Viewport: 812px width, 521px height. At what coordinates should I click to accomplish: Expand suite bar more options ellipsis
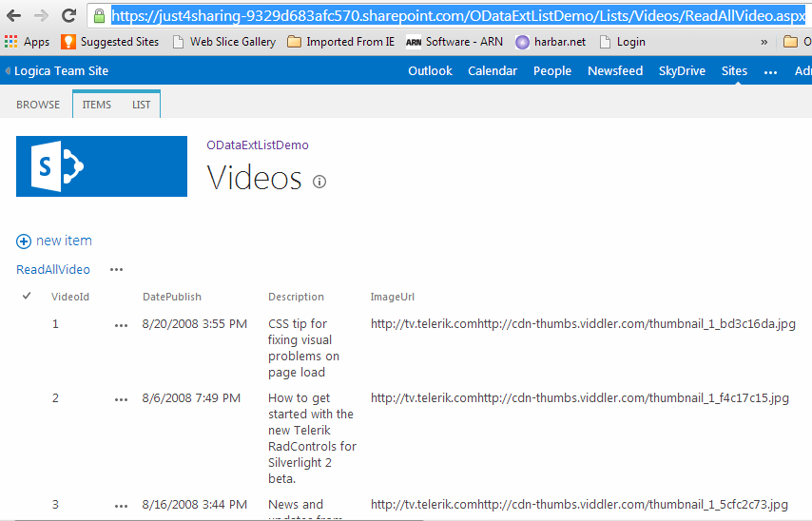[x=770, y=72]
